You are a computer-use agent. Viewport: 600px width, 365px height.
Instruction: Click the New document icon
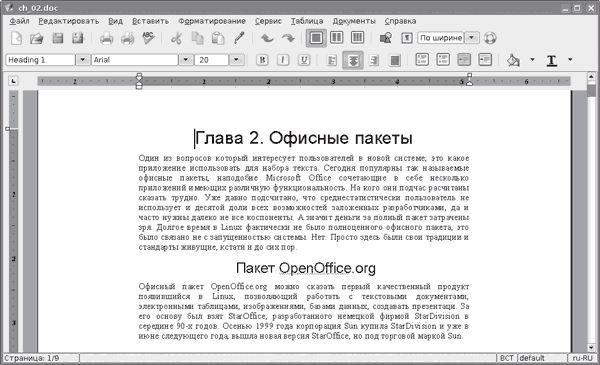pyautogui.click(x=16, y=38)
